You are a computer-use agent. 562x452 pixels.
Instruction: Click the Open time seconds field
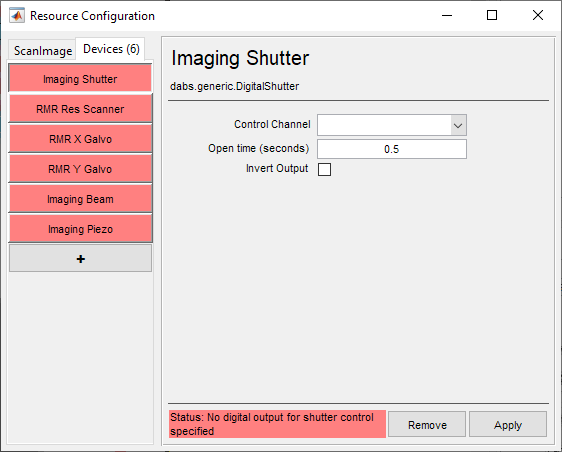point(392,149)
